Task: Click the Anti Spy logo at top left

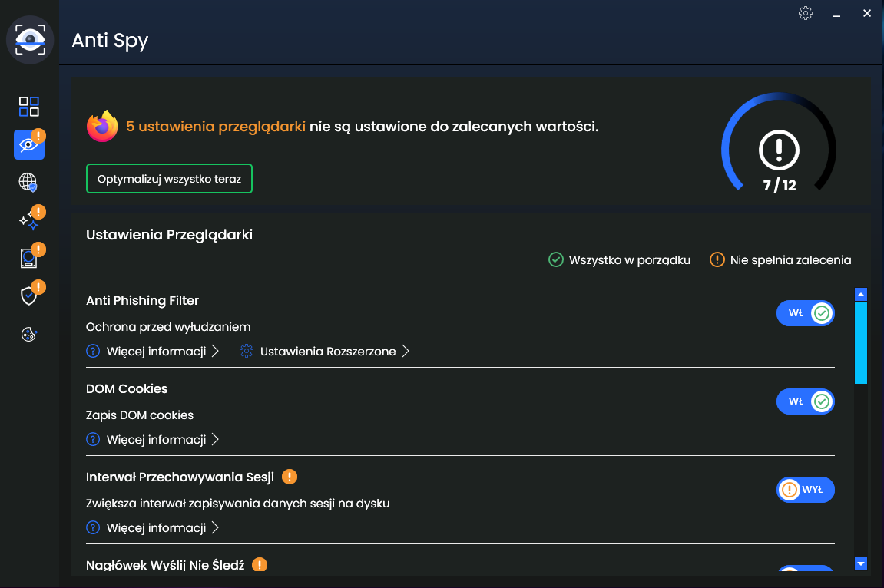Action: coord(30,39)
